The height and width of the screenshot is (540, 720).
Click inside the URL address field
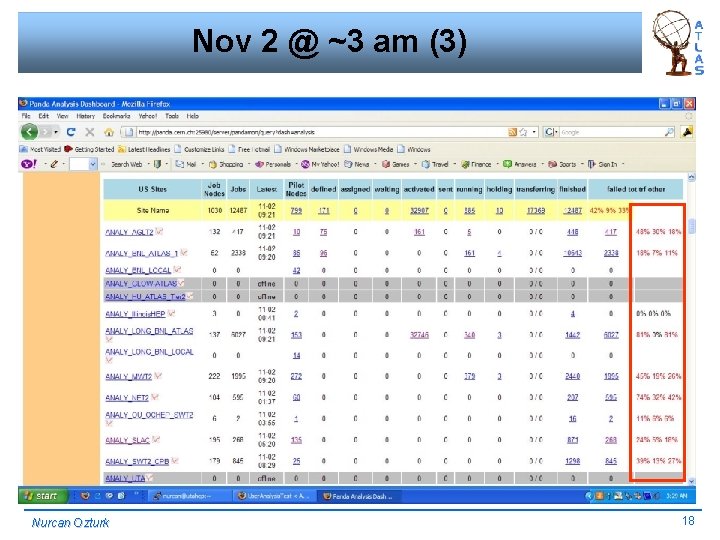320,132
